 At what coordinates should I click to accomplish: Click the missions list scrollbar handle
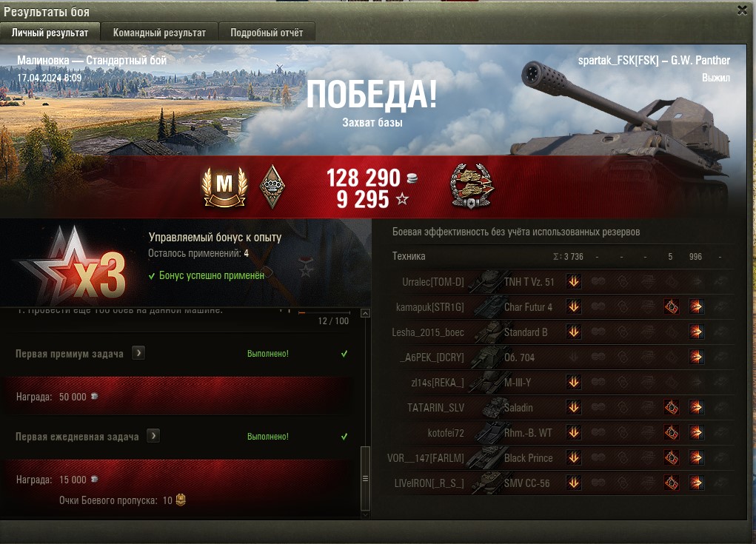pyautogui.click(x=366, y=478)
